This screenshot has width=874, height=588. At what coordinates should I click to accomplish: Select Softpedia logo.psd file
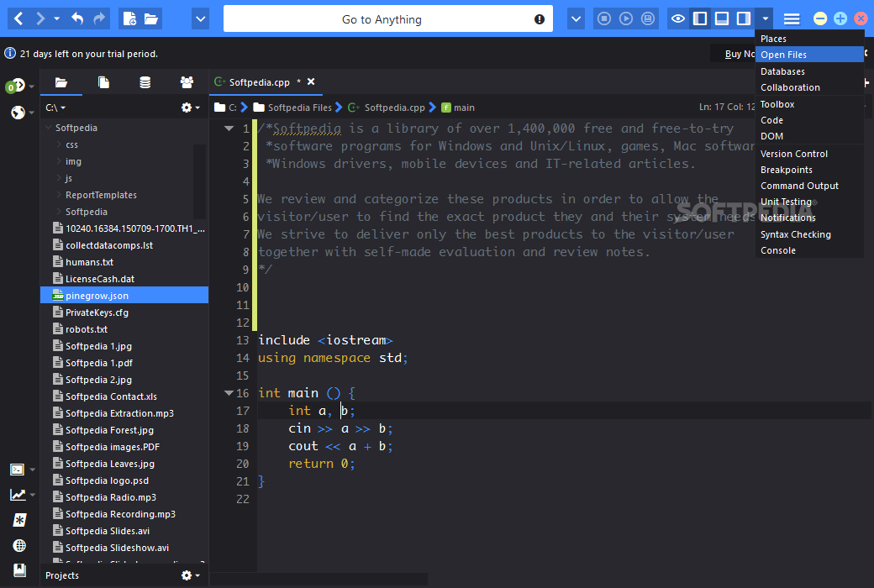pyautogui.click(x=125, y=480)
